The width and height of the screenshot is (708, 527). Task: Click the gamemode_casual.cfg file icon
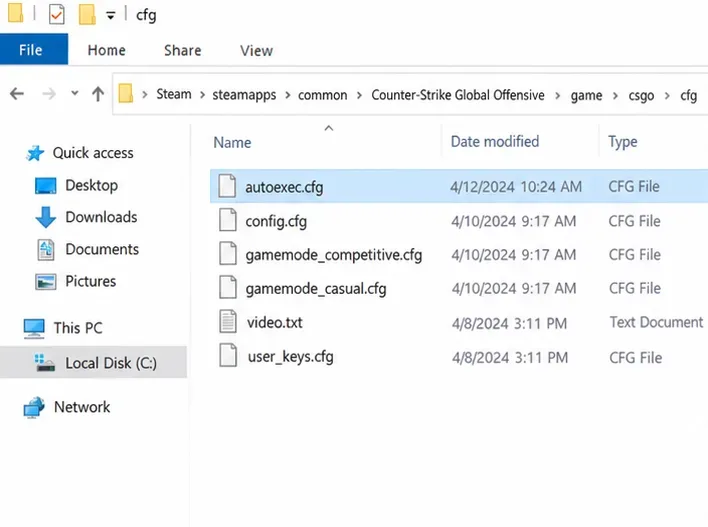pyautogui.click(x=228, y=287)
